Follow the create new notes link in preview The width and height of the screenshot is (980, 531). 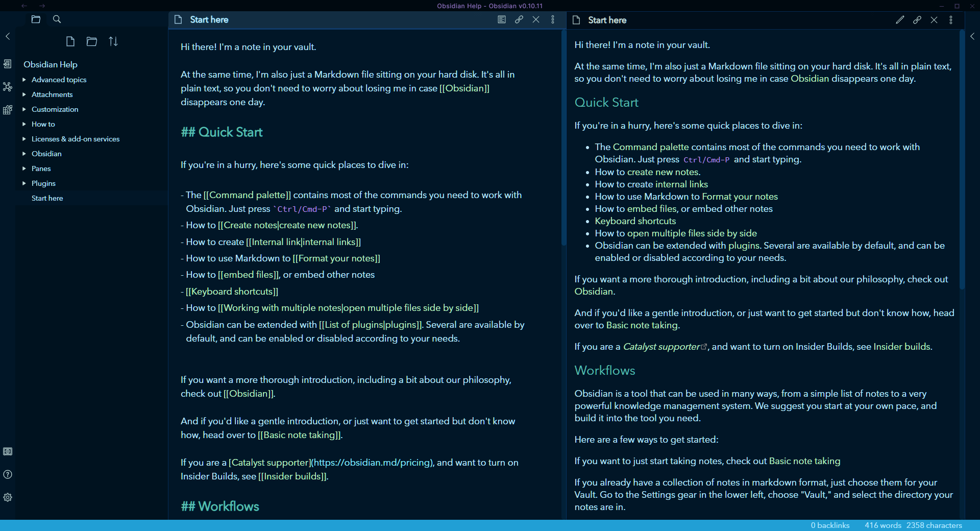point(663,172)
